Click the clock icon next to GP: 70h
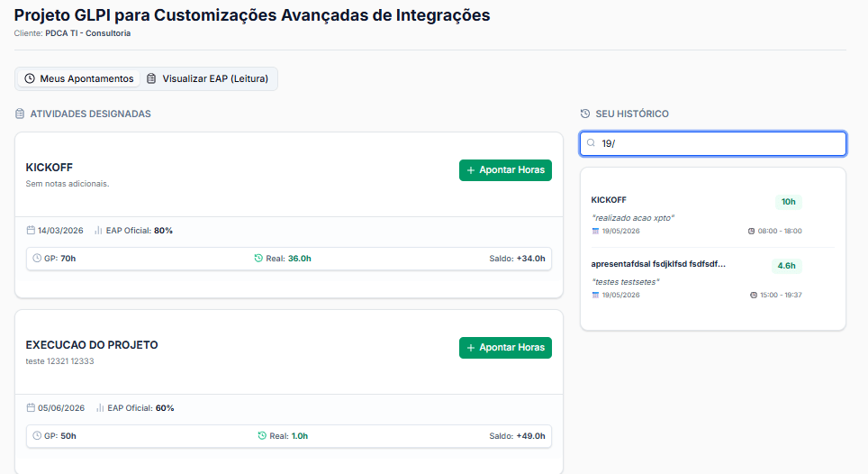The height and width of the screenshot is (474, 868). [37, 258]
